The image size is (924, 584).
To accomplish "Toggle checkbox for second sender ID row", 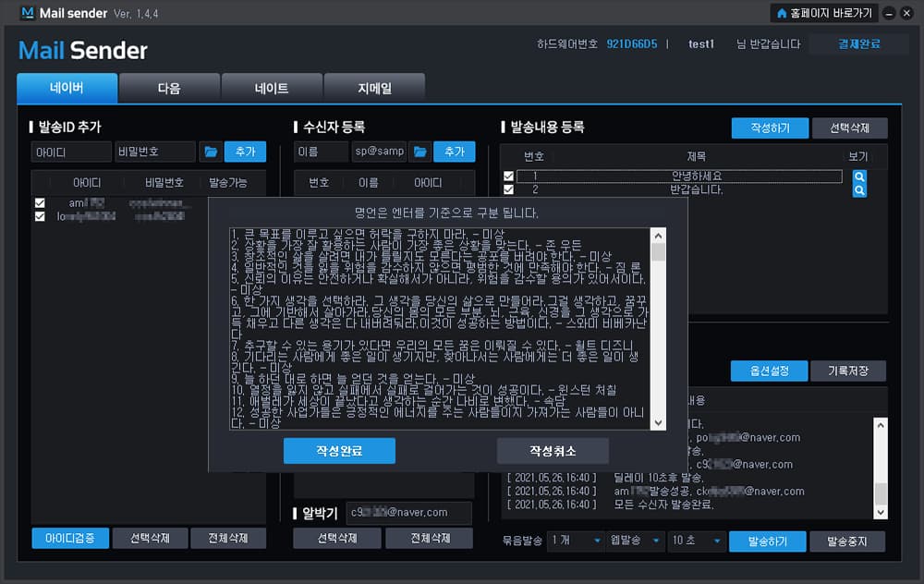I will [40, 216].
